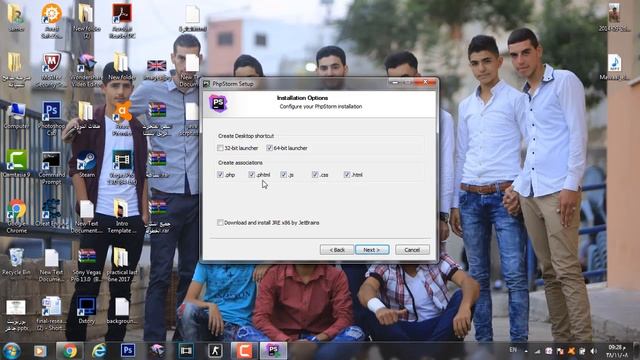Open McAfee Security desktop shortcut
This screenshot has width=640, height=360.
pos(51,70)
